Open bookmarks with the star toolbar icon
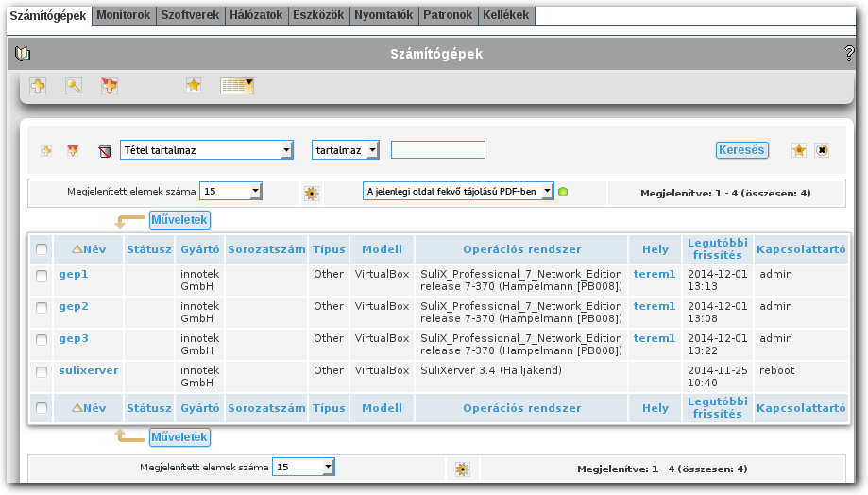868x495 pixels. click(x=194, y=85)
